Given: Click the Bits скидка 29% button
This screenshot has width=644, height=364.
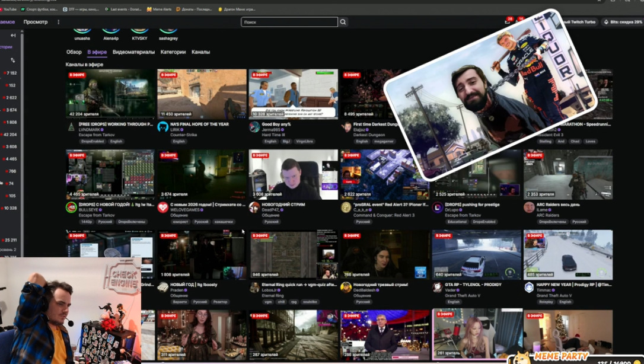Looking at the screenshot, I should pos(623,22).
